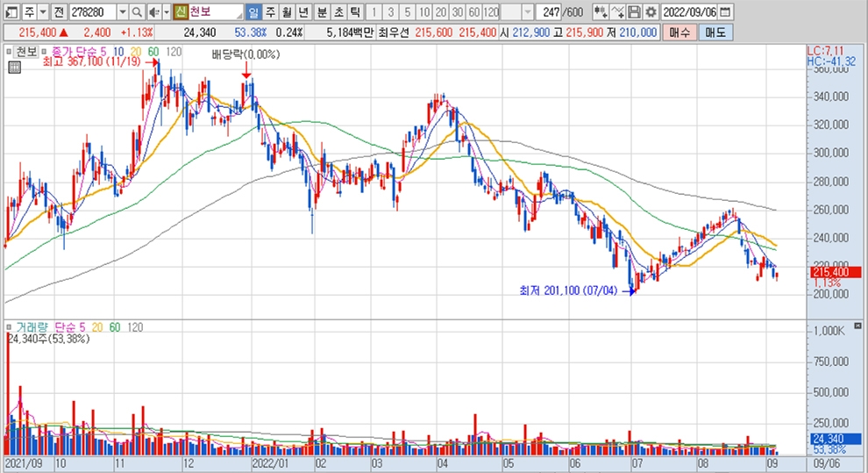Click the floppy disk save icon

tap(634, 12)
